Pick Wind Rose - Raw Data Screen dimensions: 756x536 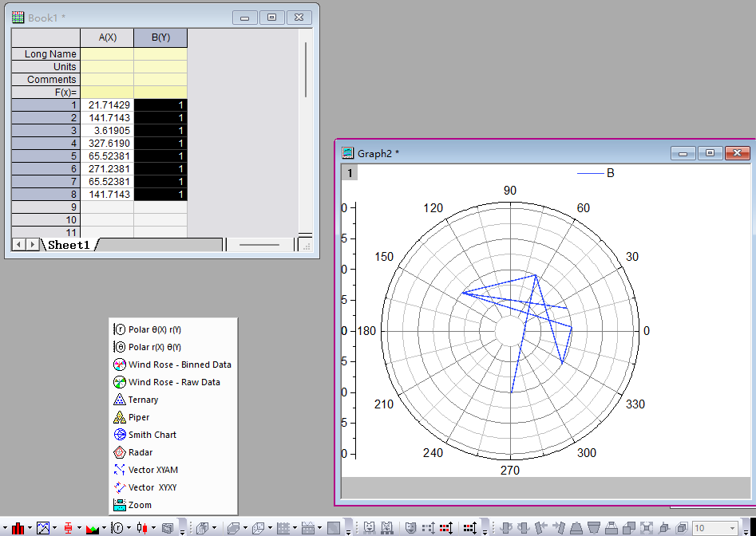pos(166,382)
